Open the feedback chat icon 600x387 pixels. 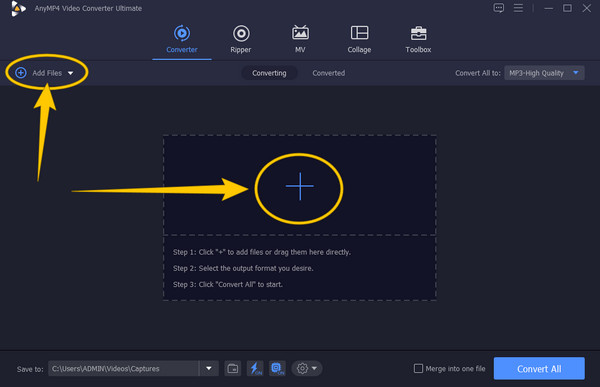pos(499,8)
